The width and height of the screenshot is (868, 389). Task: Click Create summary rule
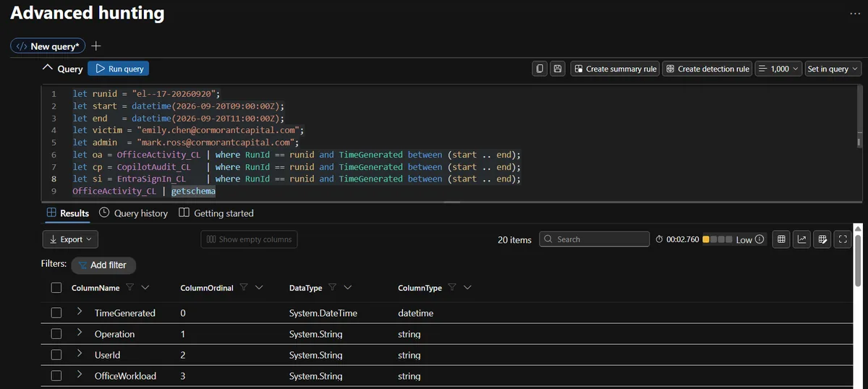[615, 69]
